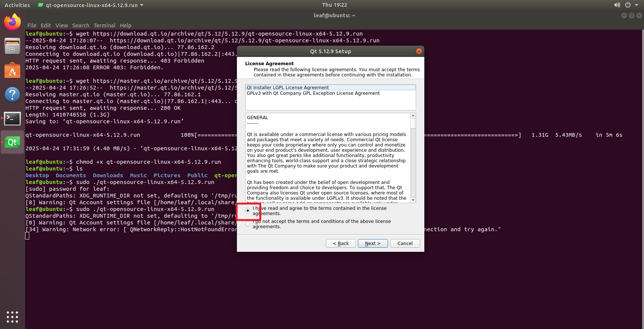The height and width of the screenshot is (329, 644).
Task: Click 'Downloads' folder name in terminal output
Action: click(108, 175)
